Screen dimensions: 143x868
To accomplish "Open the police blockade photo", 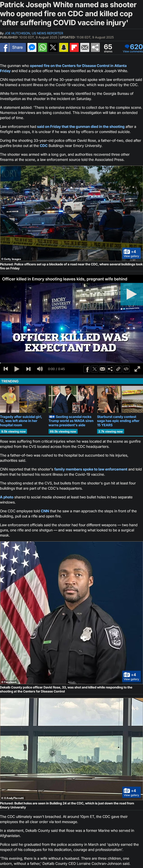I will point(71,214).
